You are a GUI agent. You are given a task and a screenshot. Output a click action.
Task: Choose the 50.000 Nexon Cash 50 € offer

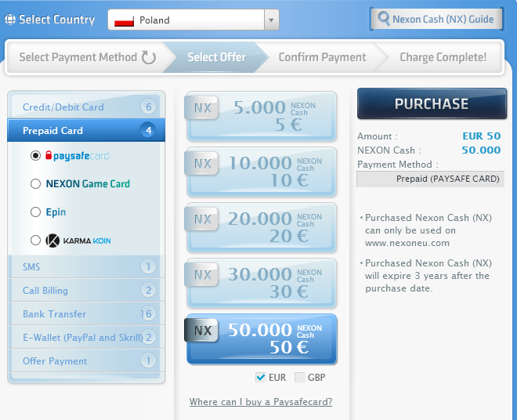[x=262, y=339]
